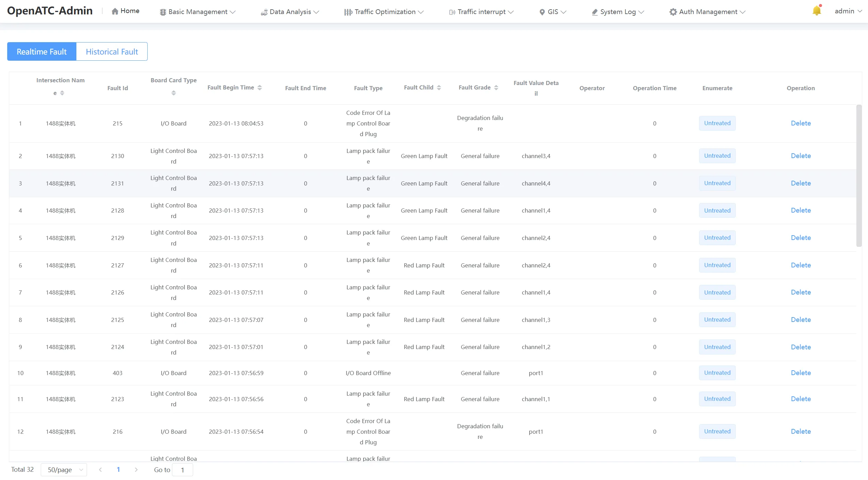Screen dimensions: 868x480
Task: Click 'I/O Board Offline' fault type cell
Action: 368,373
